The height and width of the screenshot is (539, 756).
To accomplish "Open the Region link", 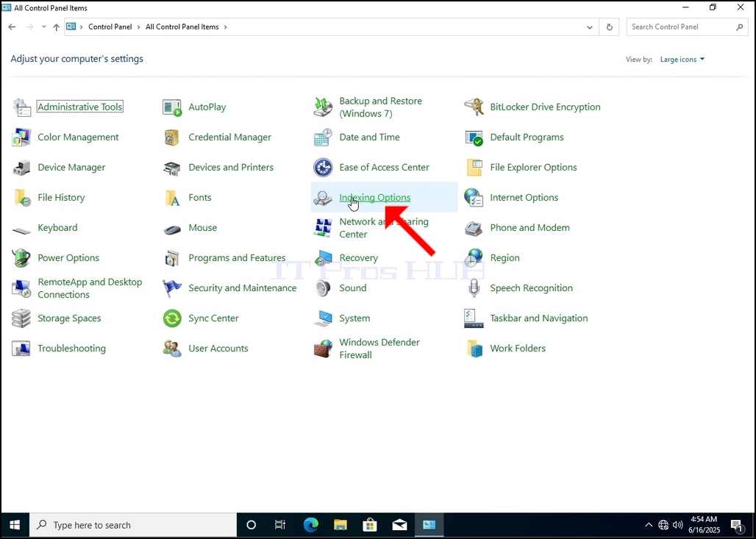I will coord(504,258).
